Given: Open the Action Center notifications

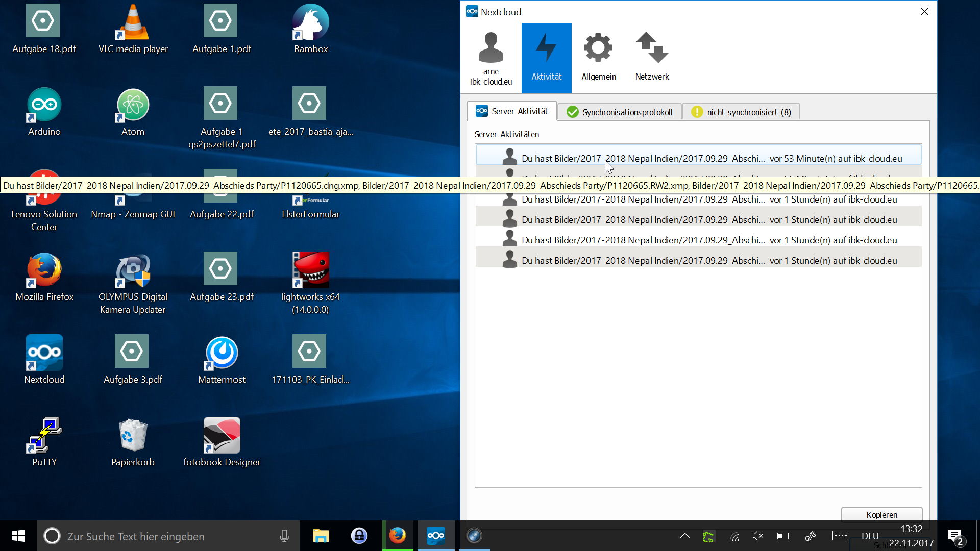Looking at the screenshot, I should pyautogui.click(x=956, y=536).
